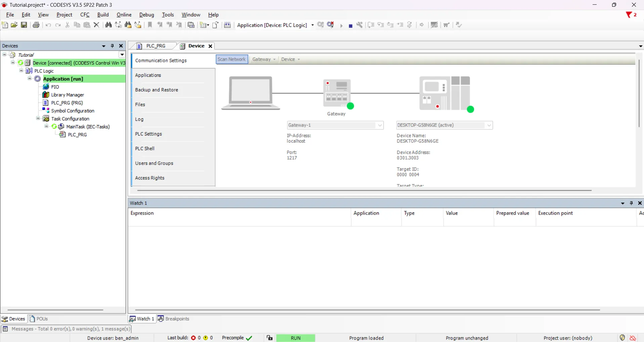Save the project using the floppy icon
Screen dimensions: 644x342
[24, 25]
